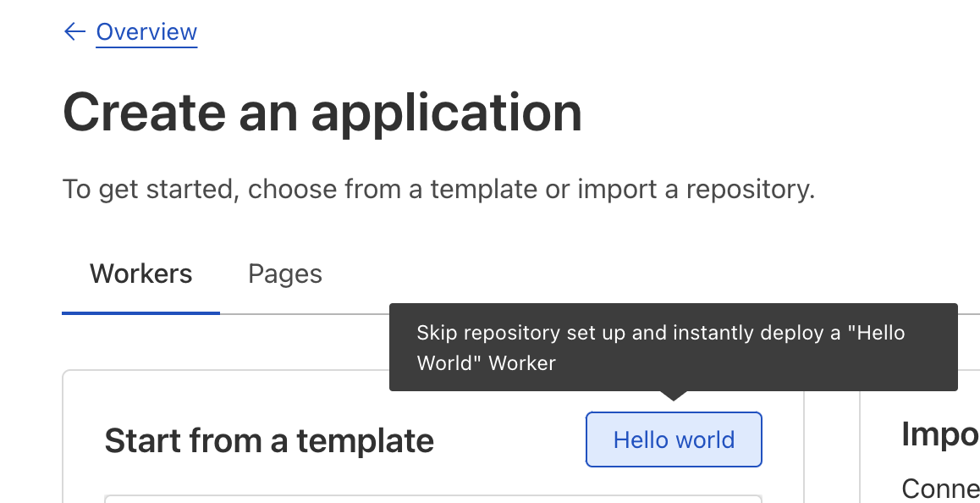
Task: Click "Skip repository set up" in the tooltip
Action: click(521, 333)
